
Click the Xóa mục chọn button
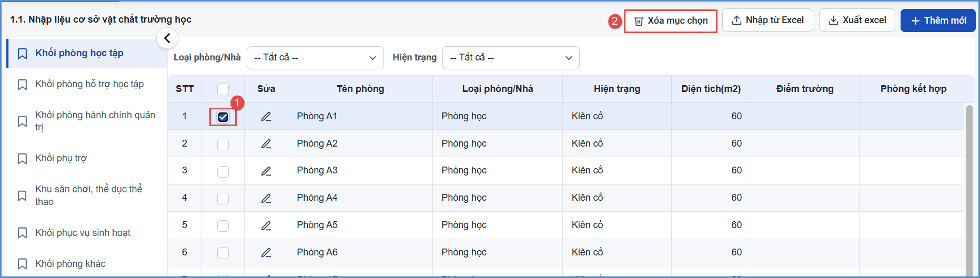[x=671, y=21]
